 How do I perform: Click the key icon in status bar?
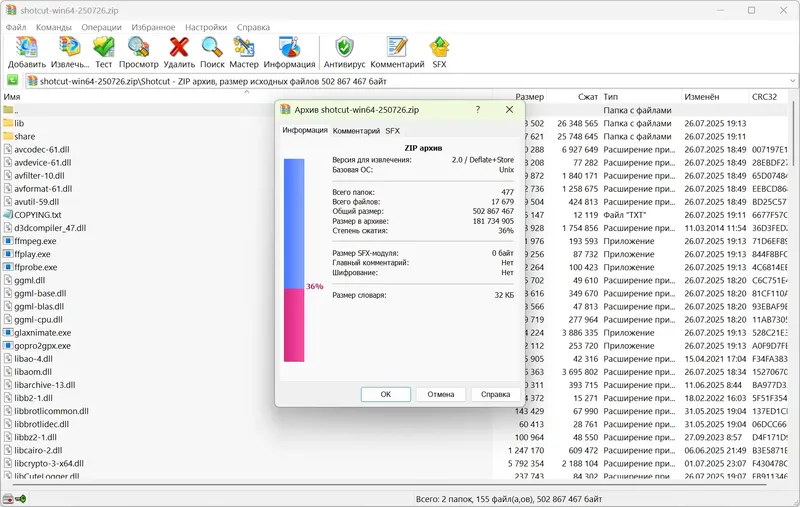coord(21,499)
